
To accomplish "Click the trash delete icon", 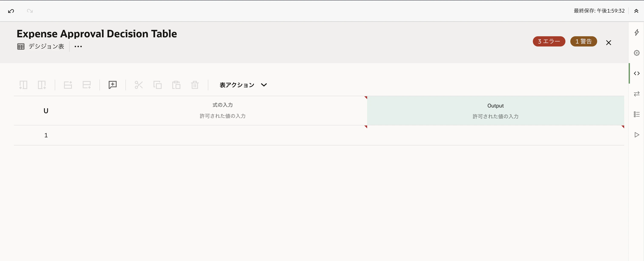I will point(195,85).
